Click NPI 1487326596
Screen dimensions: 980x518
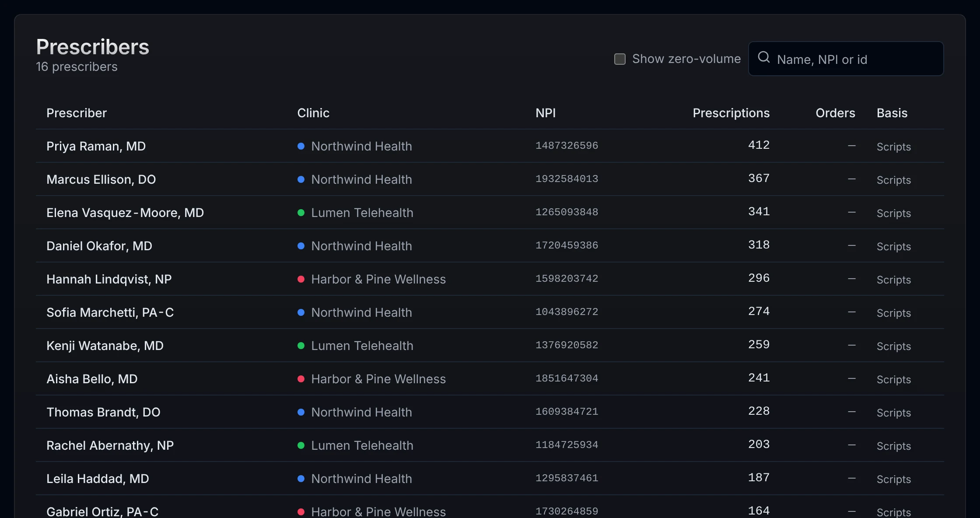coord(567,145)
